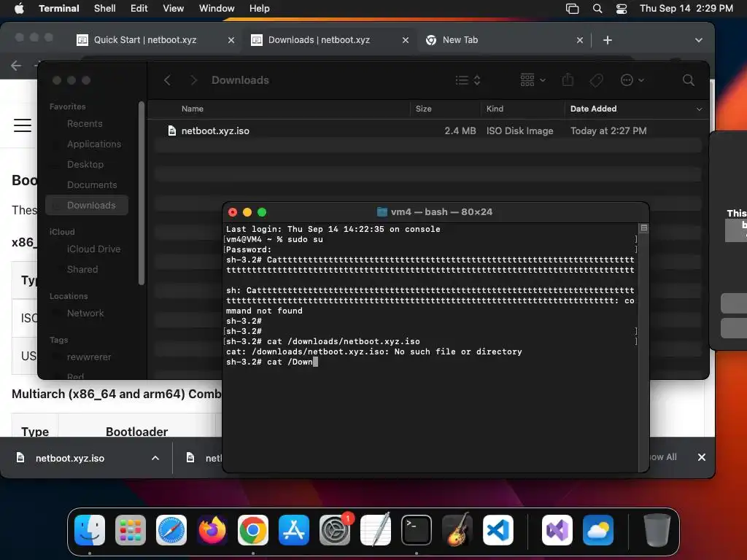Click the Terminal scrollback marker icon

[x=644, y=228]
